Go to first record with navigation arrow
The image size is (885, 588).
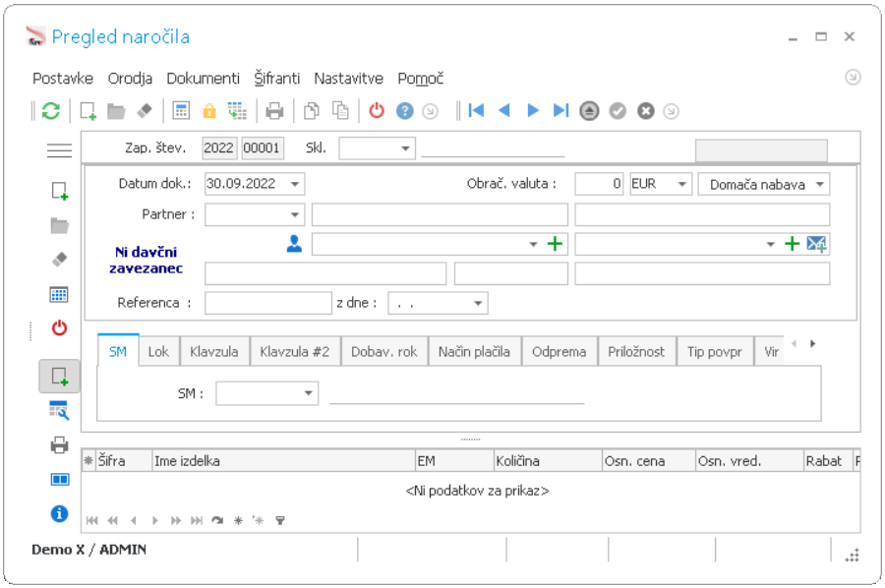(476, 110)
